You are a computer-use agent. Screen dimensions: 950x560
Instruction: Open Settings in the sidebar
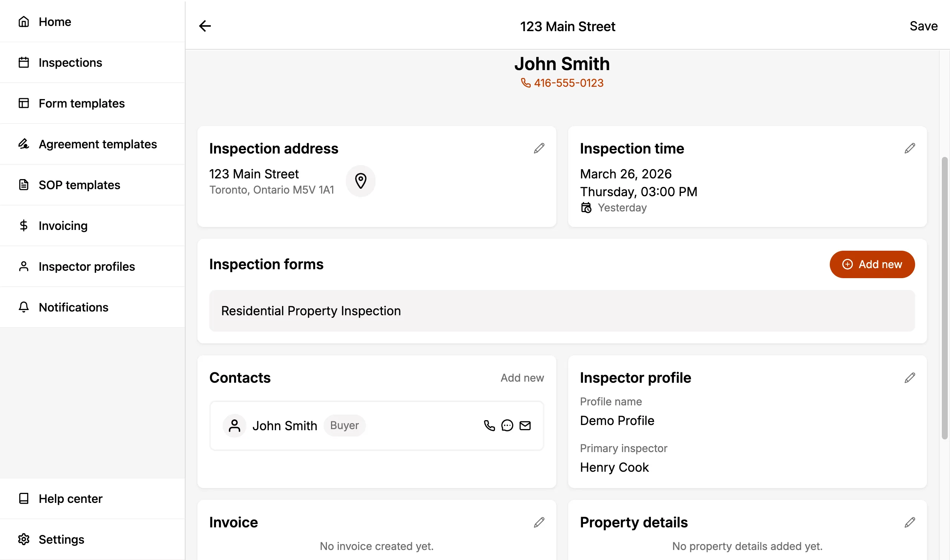pyautogui.click(x=92, y=539)
